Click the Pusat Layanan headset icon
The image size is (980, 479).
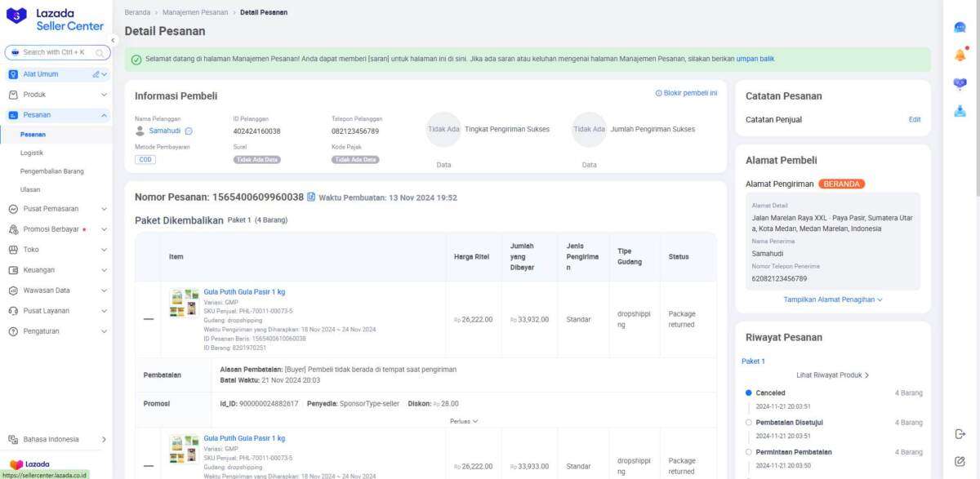[x=13, y=311]
